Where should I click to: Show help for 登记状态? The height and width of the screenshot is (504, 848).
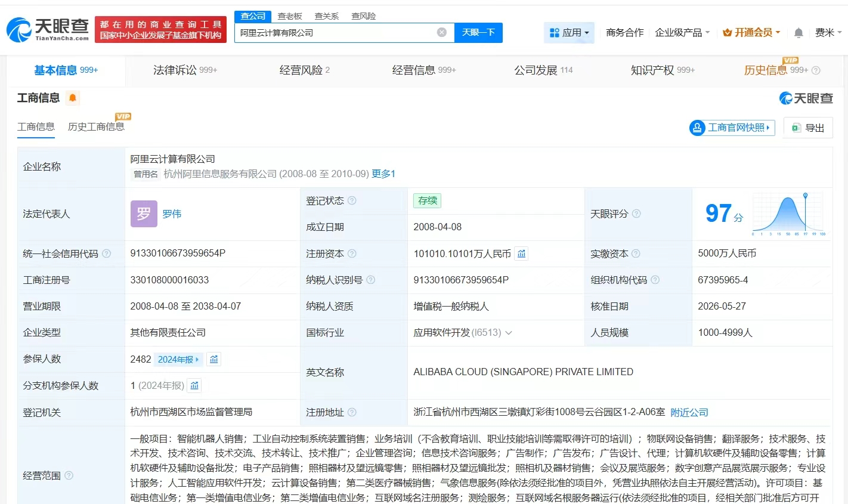click(x=352, y=200)
